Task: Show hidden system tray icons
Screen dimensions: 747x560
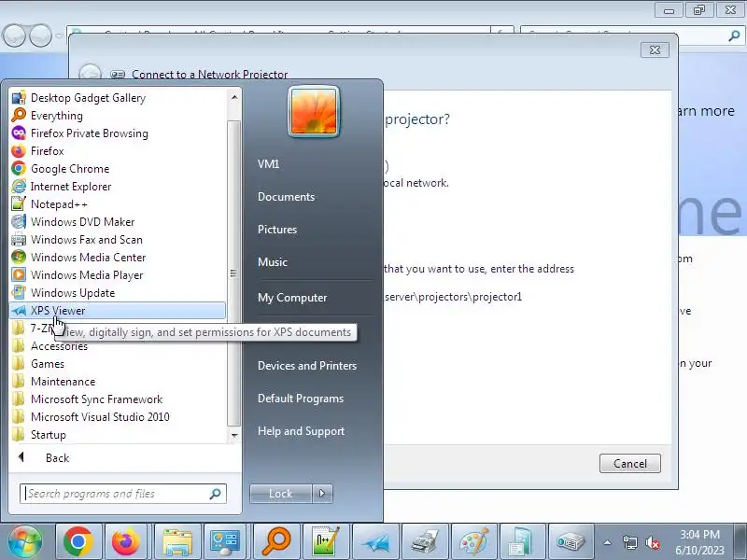Action: (x=608, y=542)
